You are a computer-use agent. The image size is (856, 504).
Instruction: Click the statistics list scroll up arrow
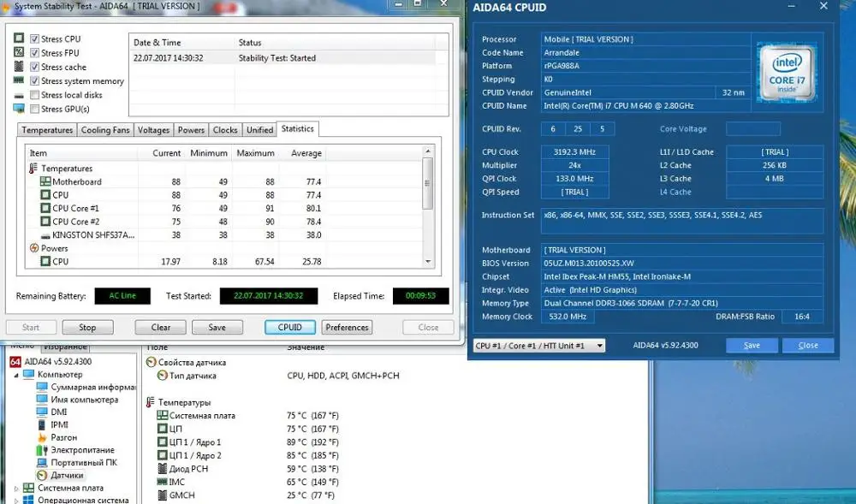click(428, 151)
